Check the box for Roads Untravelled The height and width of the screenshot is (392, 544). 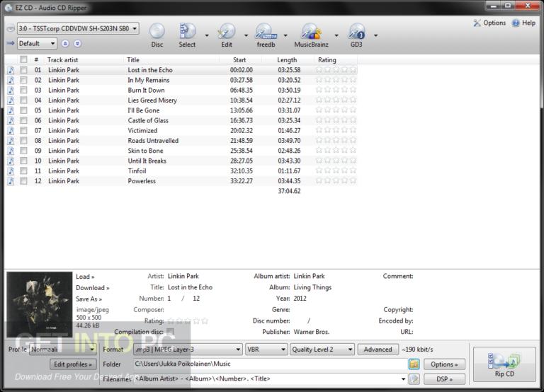23,141
